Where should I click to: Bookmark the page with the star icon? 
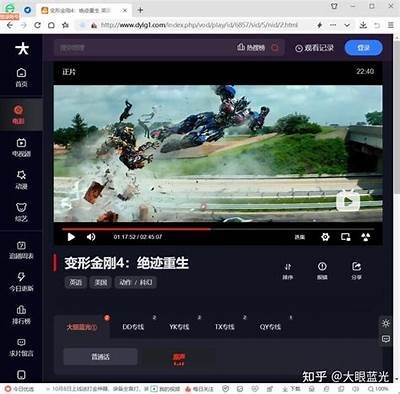66,25
